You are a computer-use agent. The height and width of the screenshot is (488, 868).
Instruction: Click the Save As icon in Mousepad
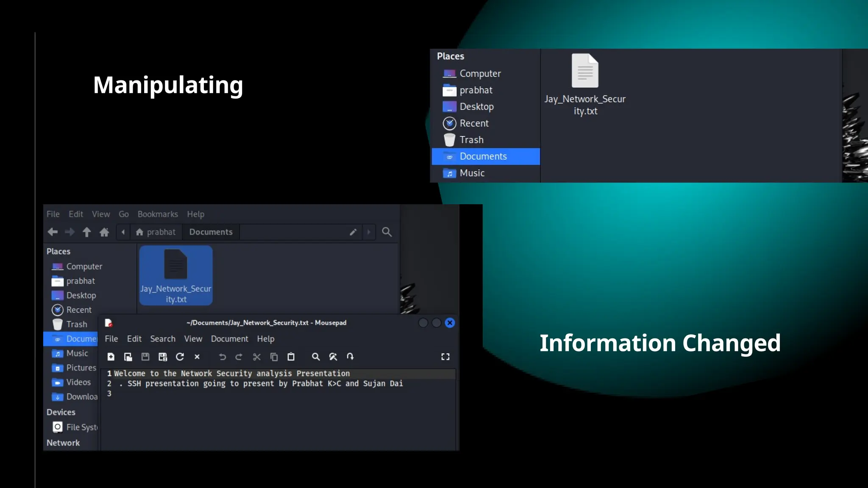pyautogui.click(x=163, y=357)
